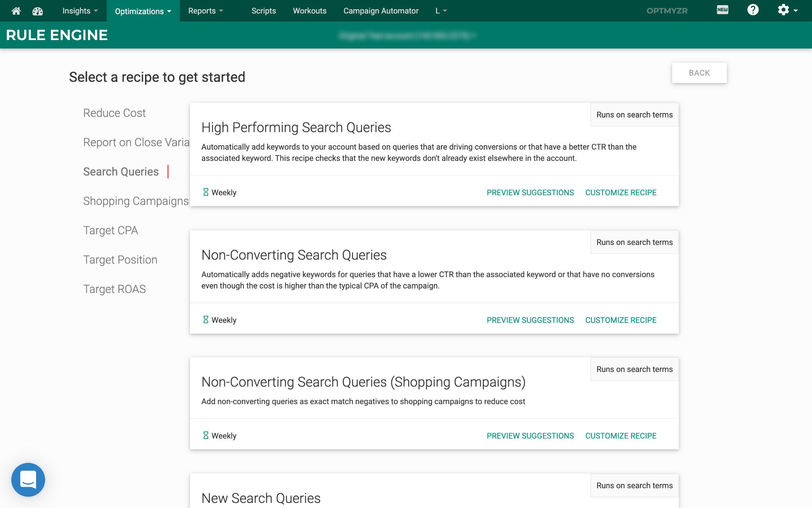
Task: Open the NEW announcements icon
Action: (x=722, y=10)
